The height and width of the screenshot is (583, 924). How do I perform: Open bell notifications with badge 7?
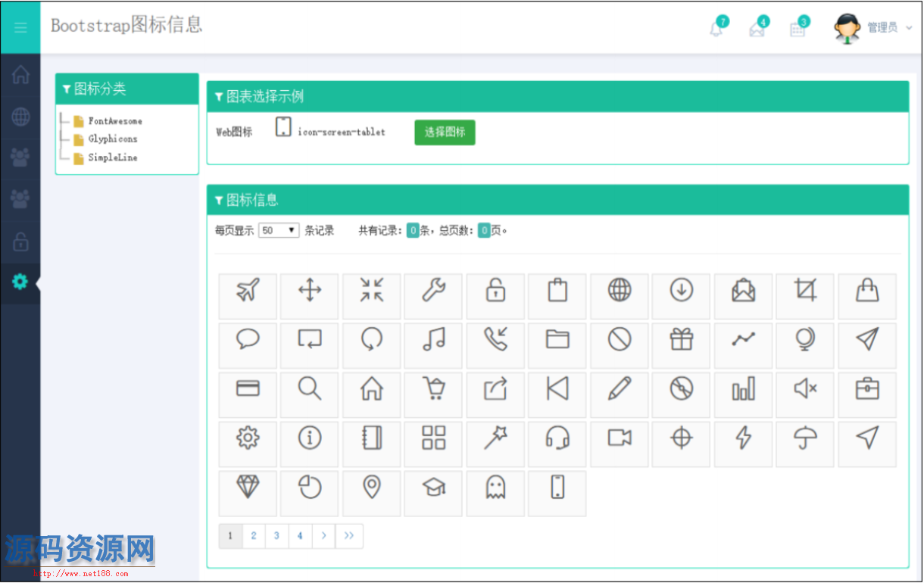click(x=717, y=27)
